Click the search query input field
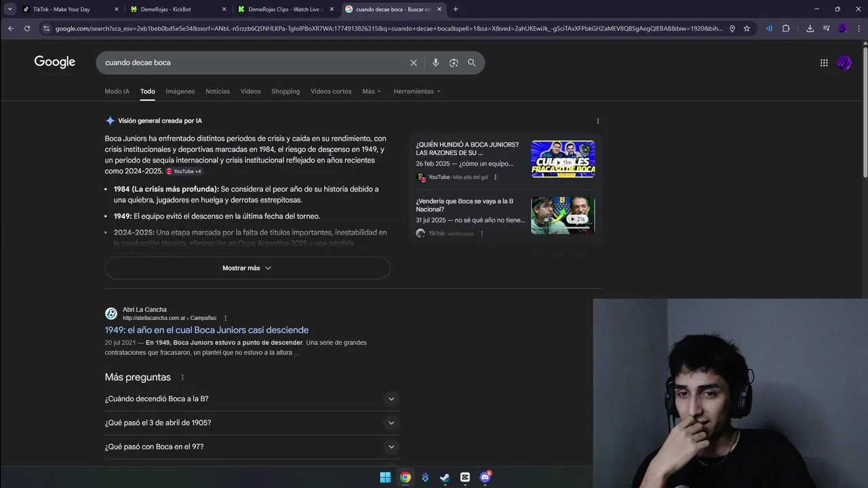Screen dimensions: 868x488 pos(254,62)
